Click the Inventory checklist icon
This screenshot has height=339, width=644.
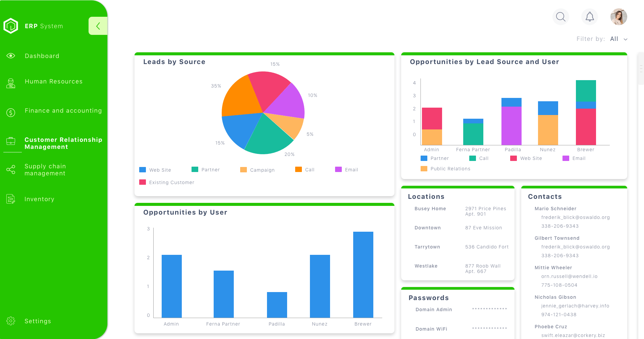pyautogui.click(x=11, y=199)
